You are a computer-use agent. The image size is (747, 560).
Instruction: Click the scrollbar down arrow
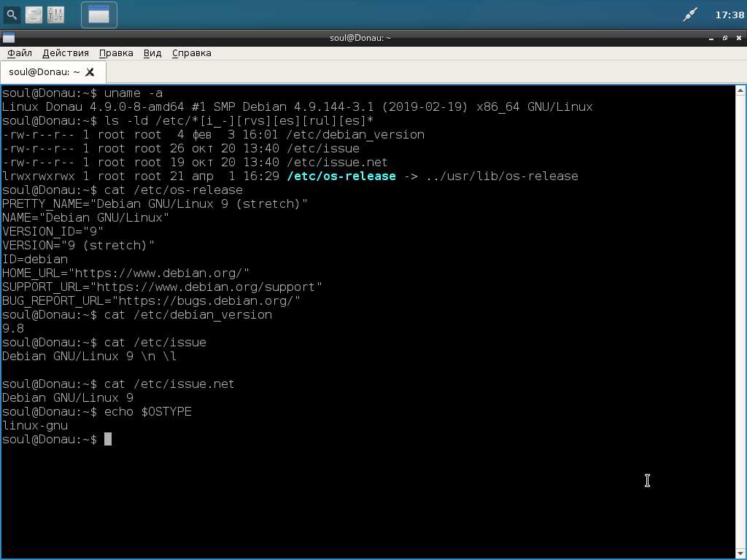pos(740,554)
